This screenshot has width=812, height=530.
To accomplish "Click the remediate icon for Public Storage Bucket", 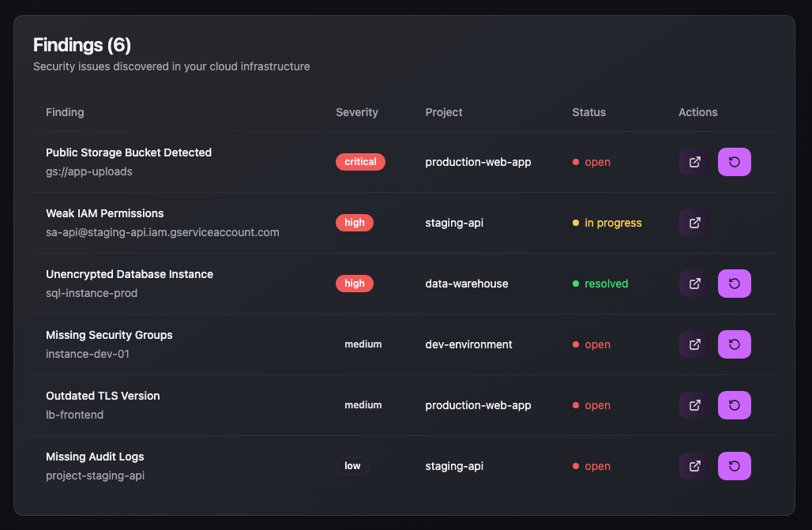I will point(734,162).
